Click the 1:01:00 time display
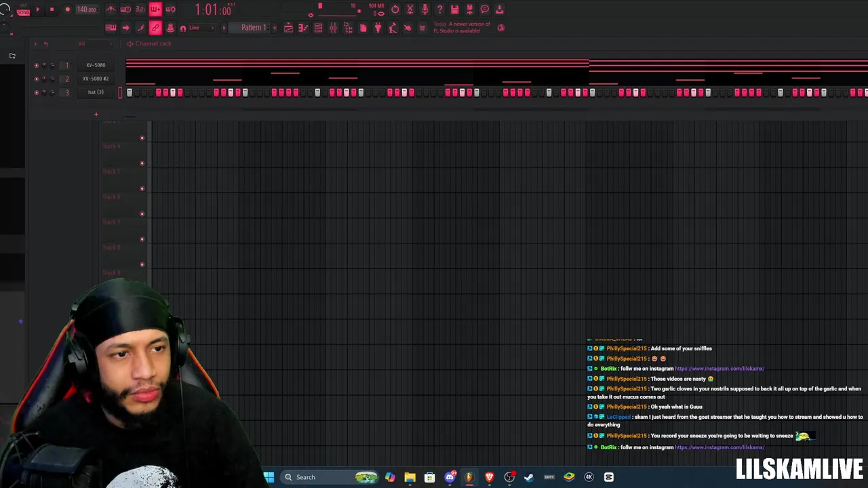This screenshot has height=488, width=868. [x=214, y=9]
